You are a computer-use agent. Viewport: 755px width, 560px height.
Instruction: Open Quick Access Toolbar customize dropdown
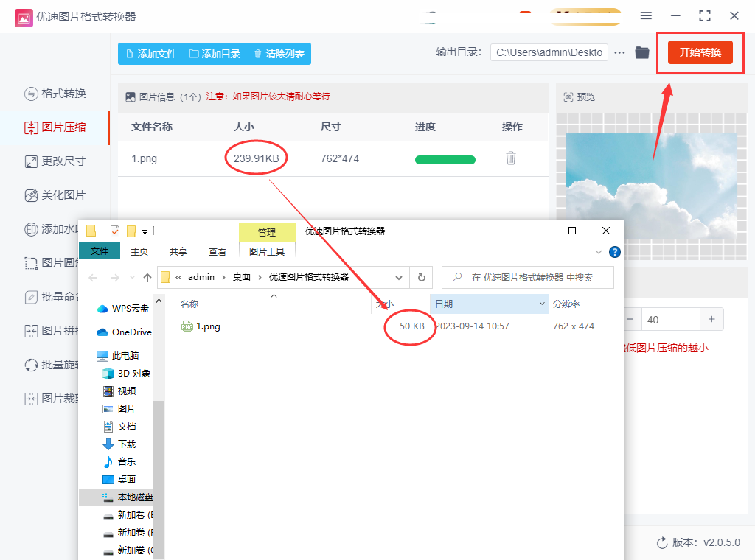[x=145, y=232]
